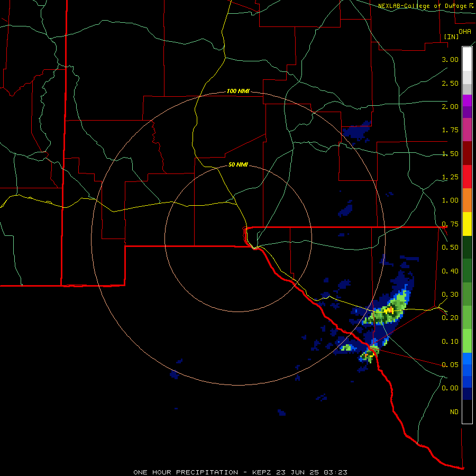Select the pink legend swatch near 1.75
This screenshot has height=476, width=476.
pyautogui.click(x=467, y=130)
